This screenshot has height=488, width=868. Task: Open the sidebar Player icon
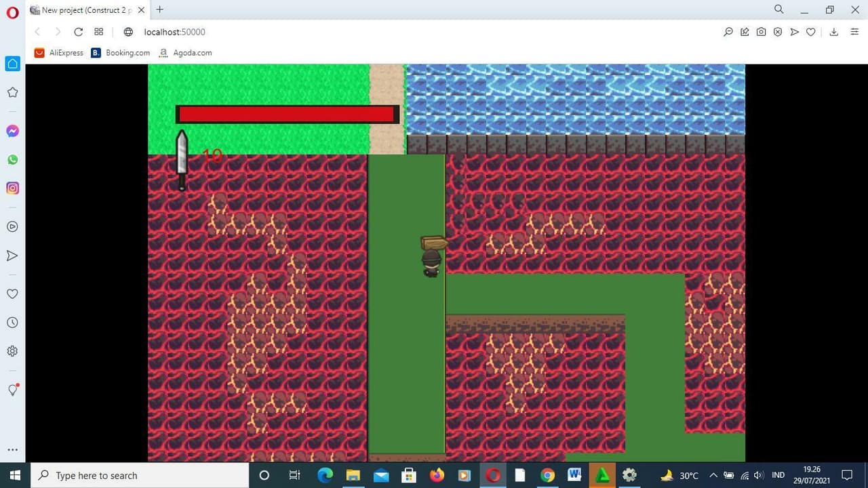coord(12,226)
